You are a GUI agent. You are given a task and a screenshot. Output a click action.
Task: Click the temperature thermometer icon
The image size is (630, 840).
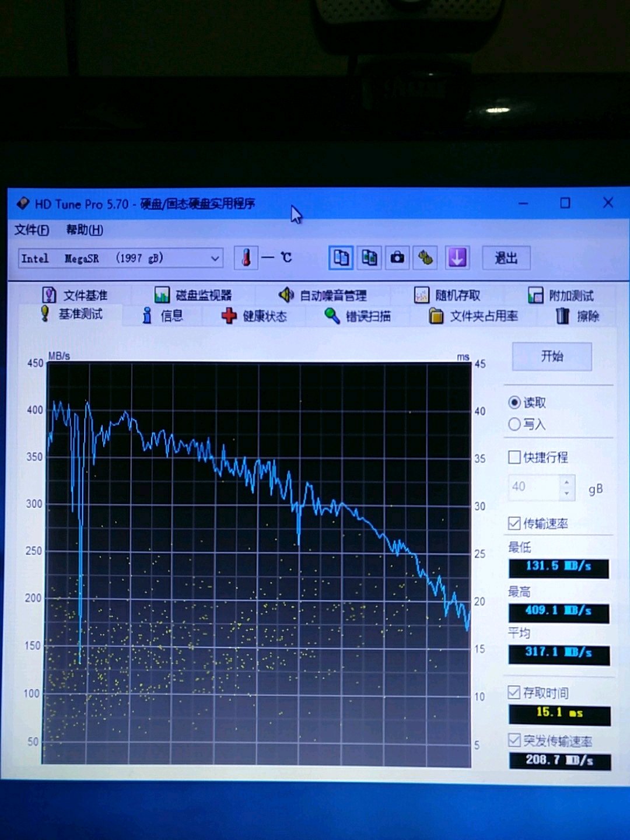point(246,257)
